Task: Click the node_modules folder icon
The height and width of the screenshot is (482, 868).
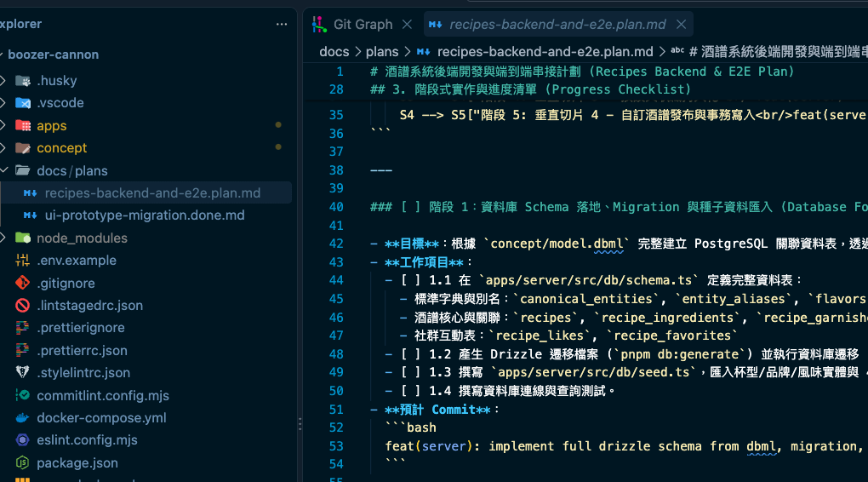Action: pyautogui.click(x=23, y=238)
